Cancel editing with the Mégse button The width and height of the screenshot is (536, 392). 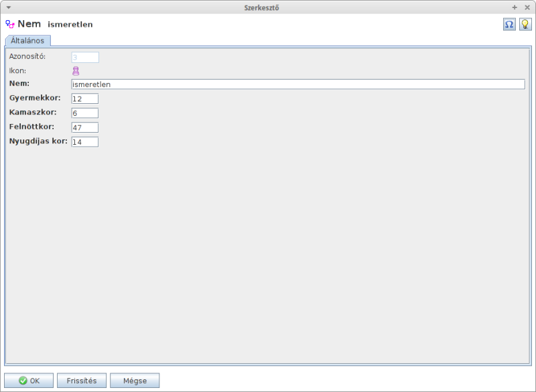[135, 381]
